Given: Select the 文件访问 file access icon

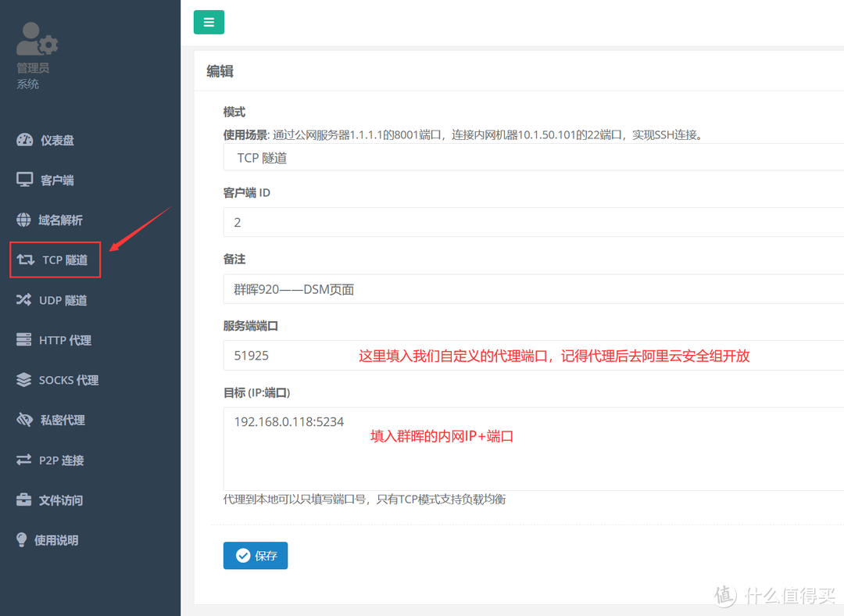Looking at the screenshot, I should (x=24, y=500).
